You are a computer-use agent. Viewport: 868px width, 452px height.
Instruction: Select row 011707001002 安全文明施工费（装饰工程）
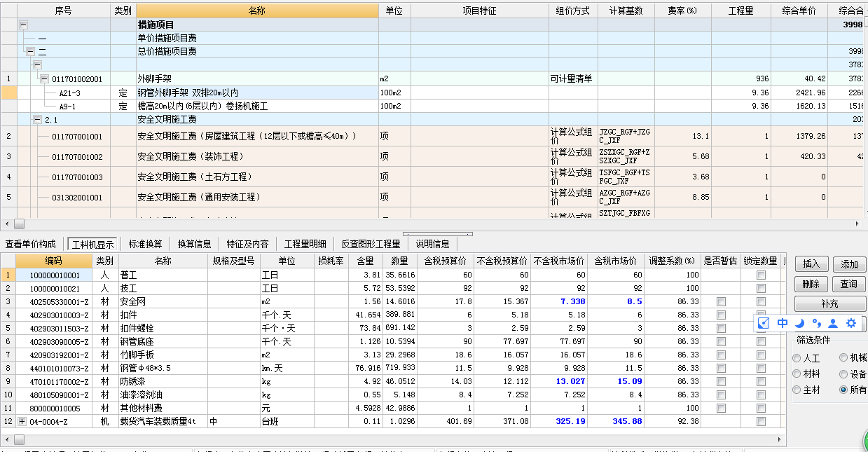[x=434, y=156]
